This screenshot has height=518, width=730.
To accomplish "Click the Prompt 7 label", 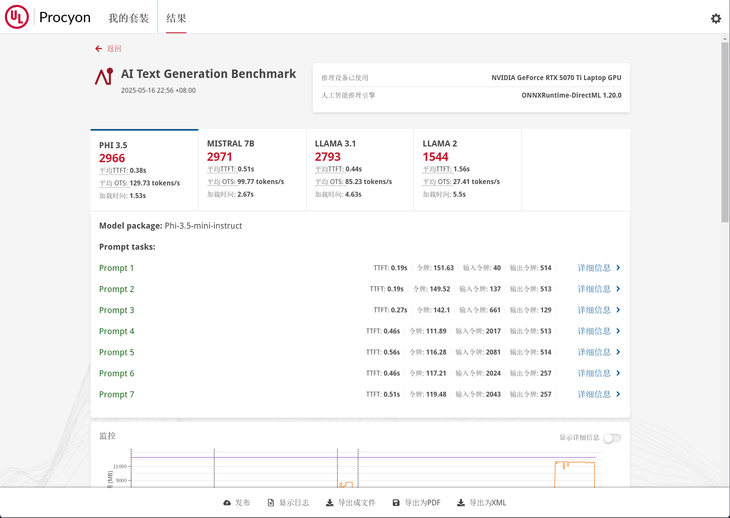I will 116,395.
